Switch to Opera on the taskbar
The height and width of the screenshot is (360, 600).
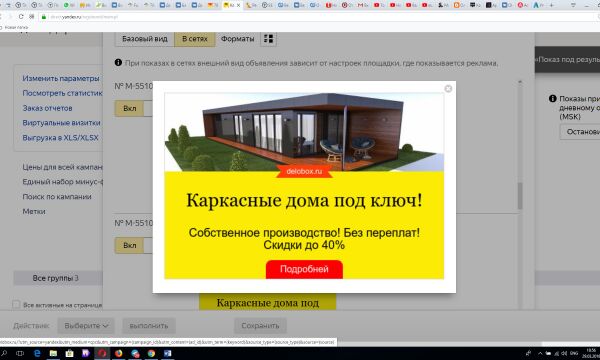(102, 353)
